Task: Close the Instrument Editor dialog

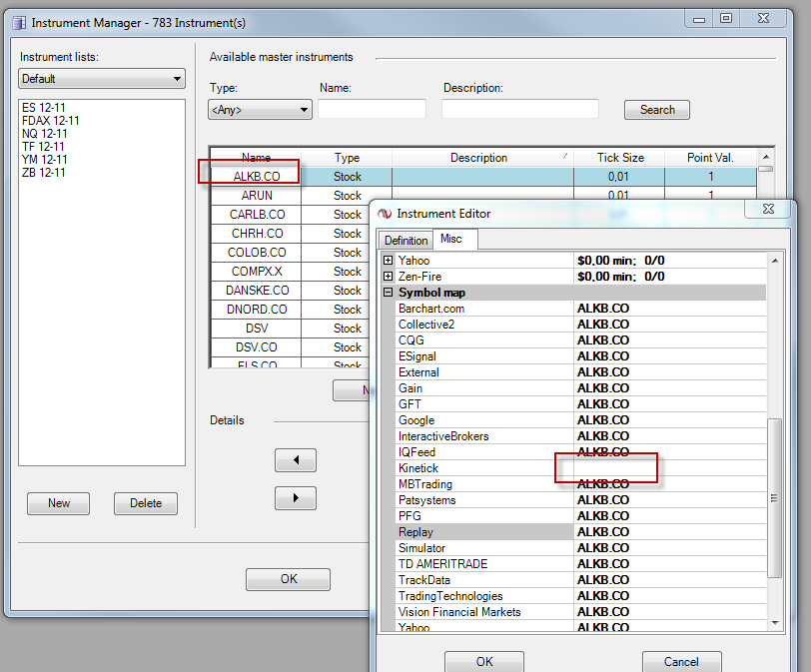Action: pyautogui.click(x=768, y=209)
